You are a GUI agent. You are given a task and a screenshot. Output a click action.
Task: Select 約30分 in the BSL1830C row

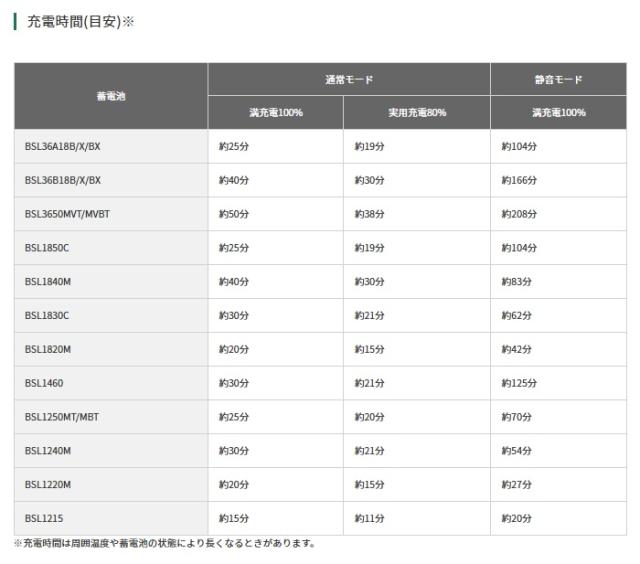coord(234,316)
